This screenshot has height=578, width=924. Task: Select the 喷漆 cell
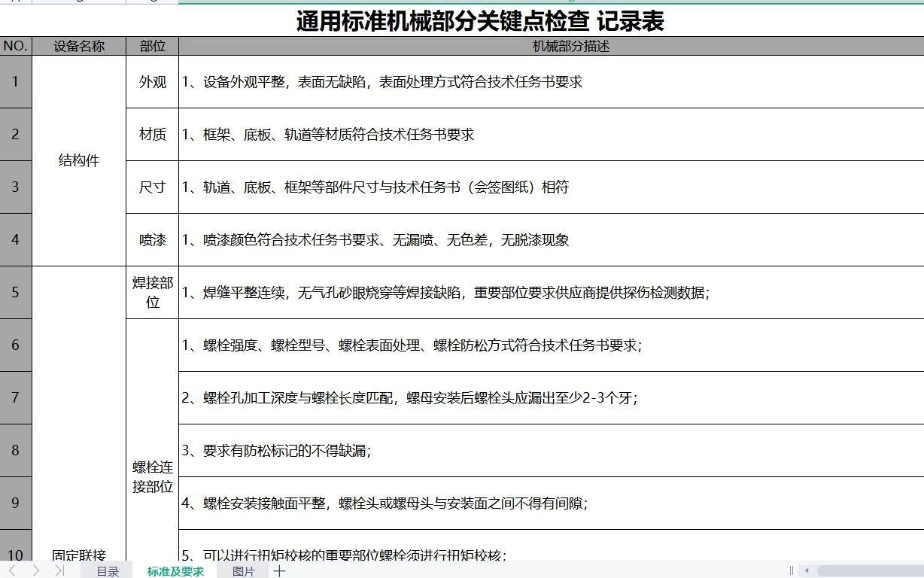point(152,239)
